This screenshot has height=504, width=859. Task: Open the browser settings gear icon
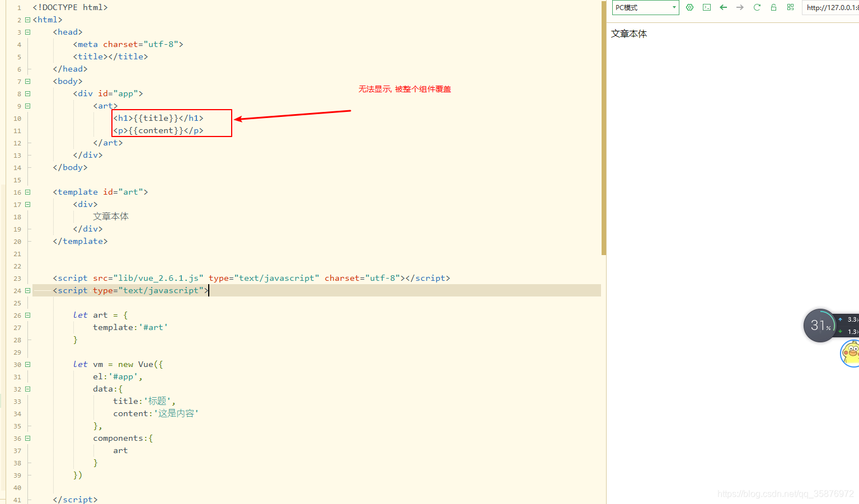pos(689,7)
